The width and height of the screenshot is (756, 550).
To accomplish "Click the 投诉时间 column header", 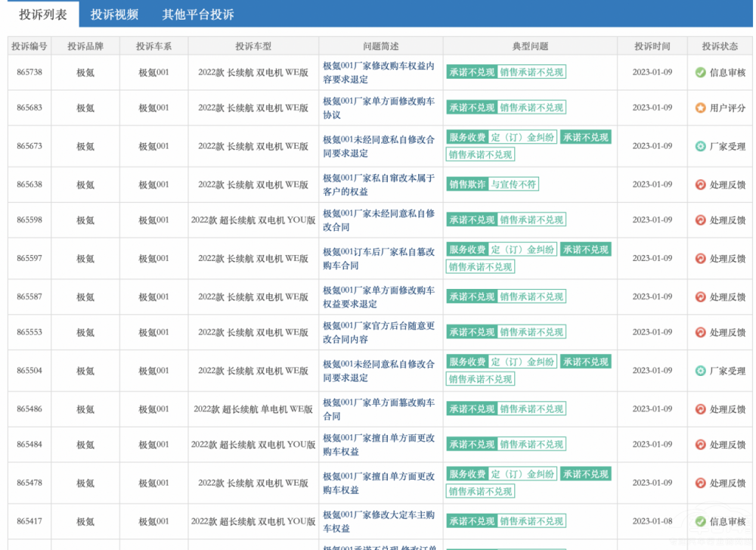I will pyautogui.click(x=652, y=46).
